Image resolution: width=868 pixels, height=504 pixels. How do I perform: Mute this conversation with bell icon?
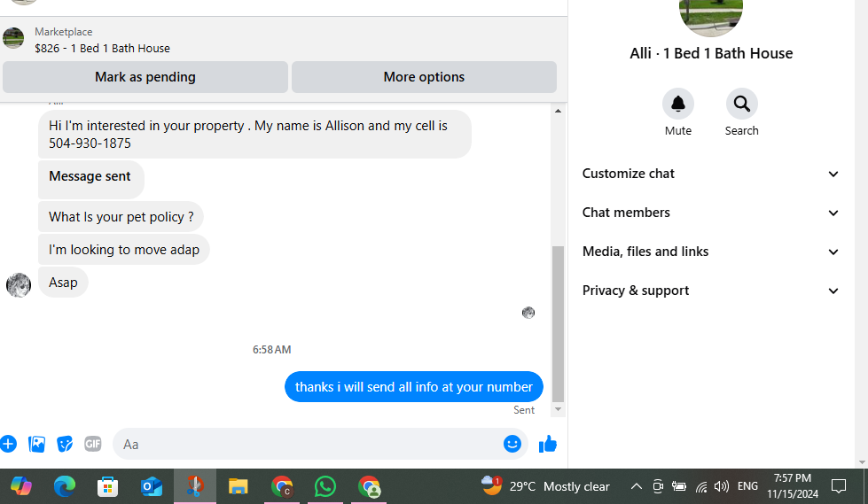pos(677,104)
